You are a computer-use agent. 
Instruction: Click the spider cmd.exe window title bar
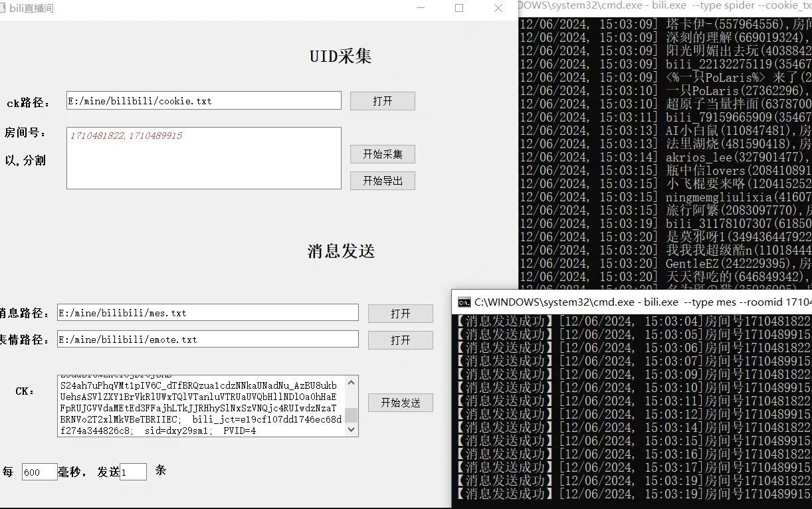pyautogui.click(x=665, y=6)
